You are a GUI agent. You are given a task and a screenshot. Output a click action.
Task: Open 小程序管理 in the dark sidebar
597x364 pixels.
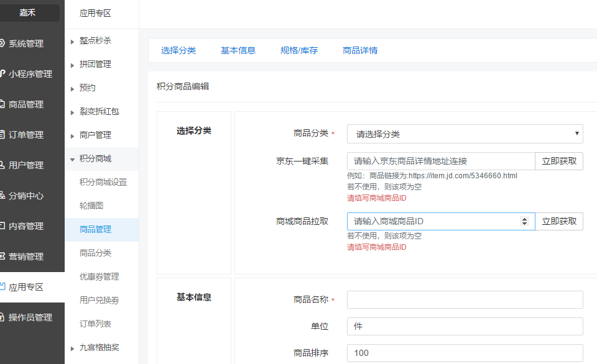pyautogui.click(x=30, y=74)
